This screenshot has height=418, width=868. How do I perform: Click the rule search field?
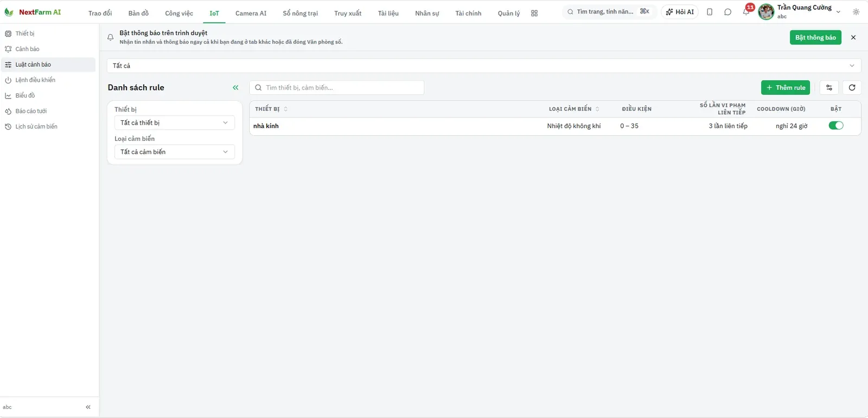point(337,88)
